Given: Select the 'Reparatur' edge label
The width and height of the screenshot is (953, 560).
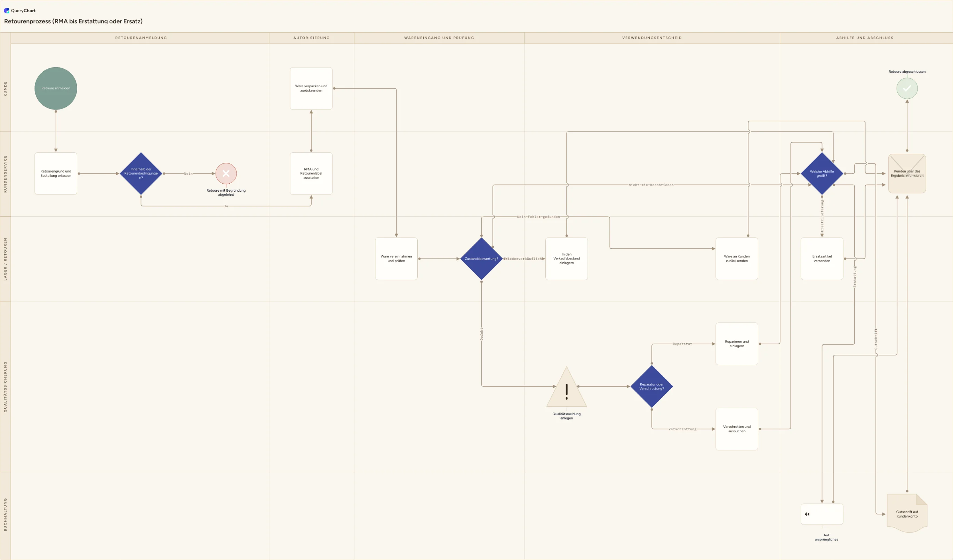Looking at the screenshot, I should tap(682, 344).
